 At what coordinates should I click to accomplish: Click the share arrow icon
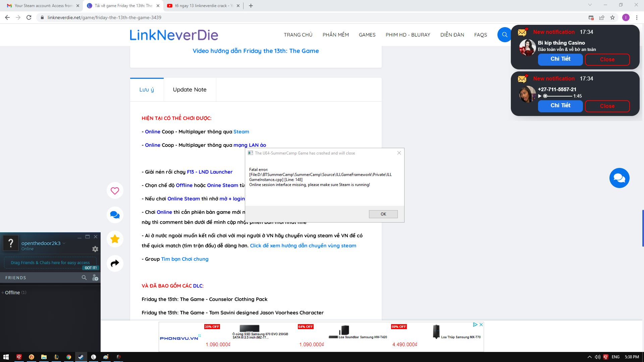pyautogui.click(x=115, y=263)
